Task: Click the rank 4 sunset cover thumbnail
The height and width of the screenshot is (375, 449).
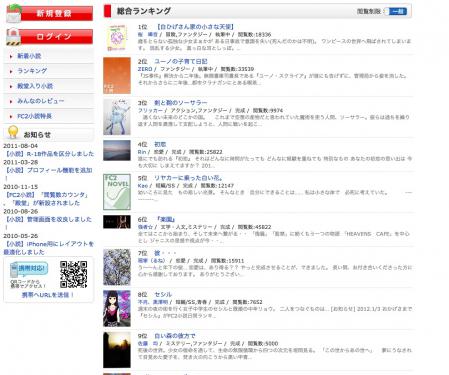Action: pos(117,150)
